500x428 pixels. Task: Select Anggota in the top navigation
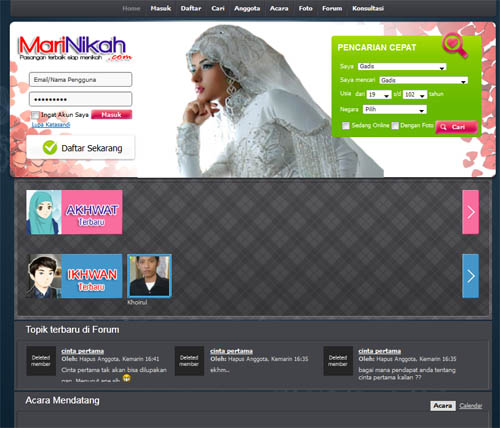(x=247, y=8)
